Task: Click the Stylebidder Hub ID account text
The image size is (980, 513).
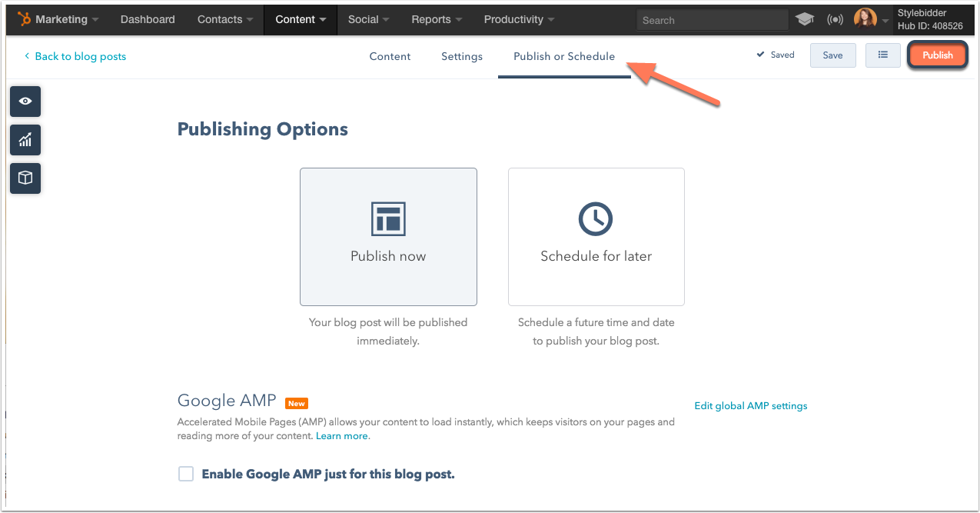Action: point(929,19)
